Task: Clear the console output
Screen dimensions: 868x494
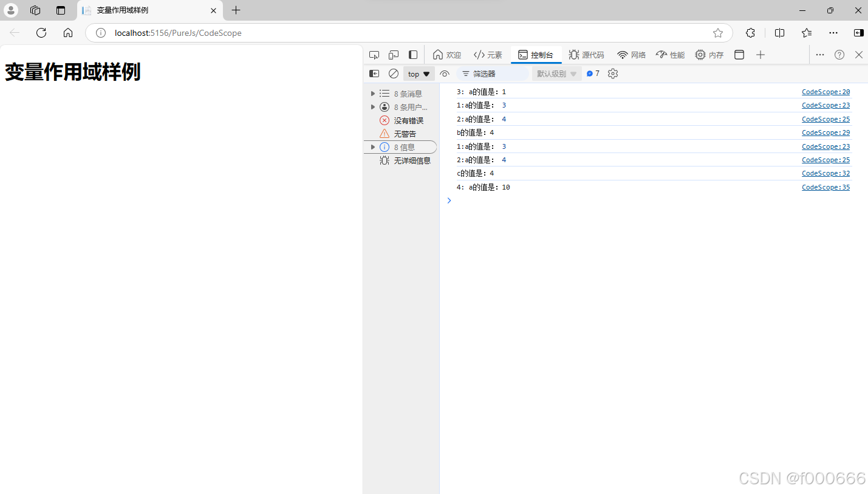Action: coord(394,74)
